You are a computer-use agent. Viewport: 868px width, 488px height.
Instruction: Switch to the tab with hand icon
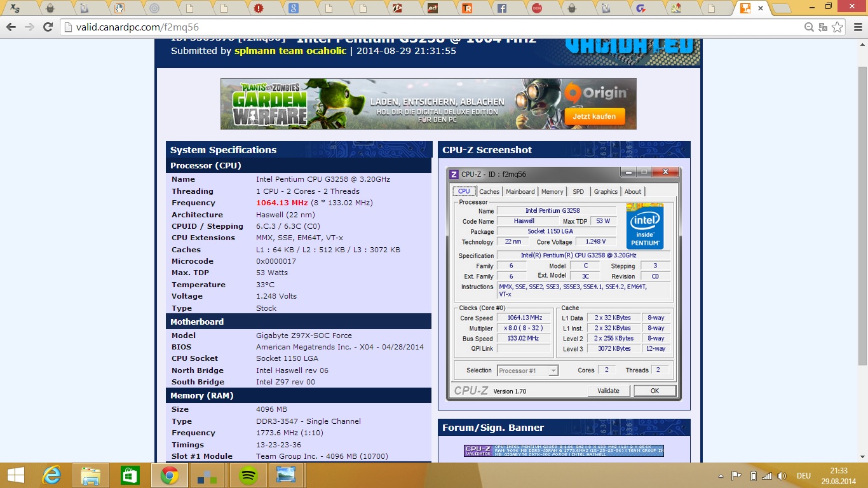click(x=119, y=8)
